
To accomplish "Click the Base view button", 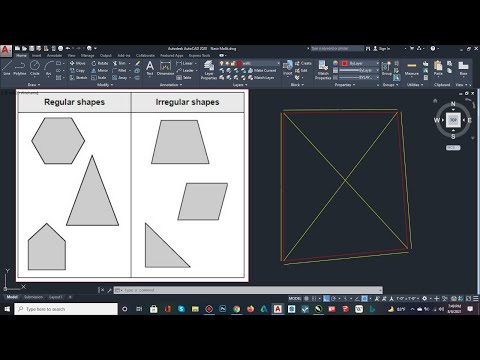I will point(463,68).
